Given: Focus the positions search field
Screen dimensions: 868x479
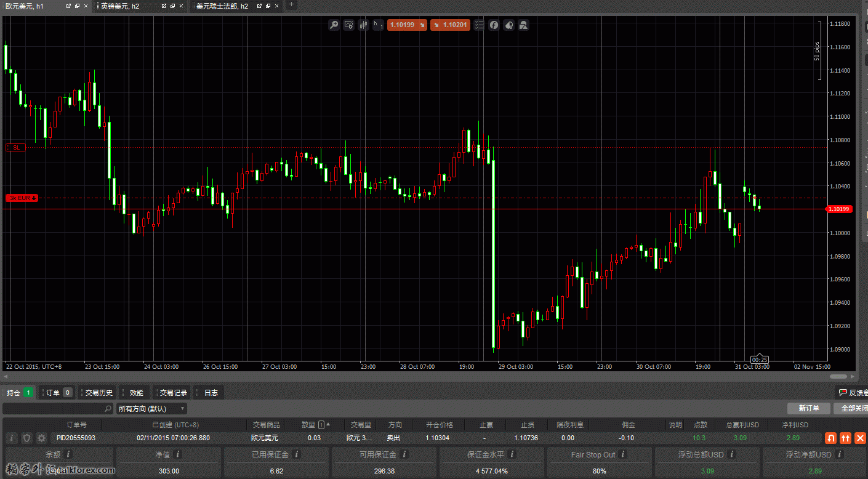Looking at the screenshot, I should coord(58,408).
